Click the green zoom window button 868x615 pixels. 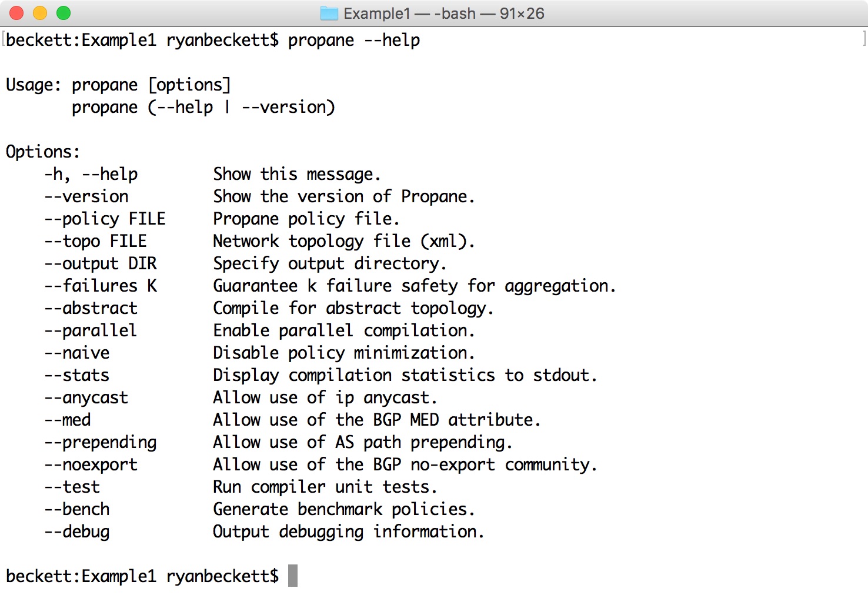(64, 13)
